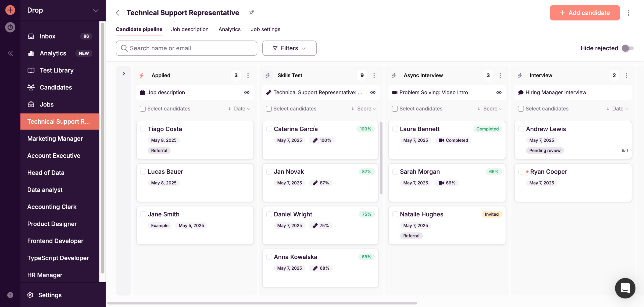Open the Job settings tab
This screenshot has width=644, height=307.
tap(265, 29)
